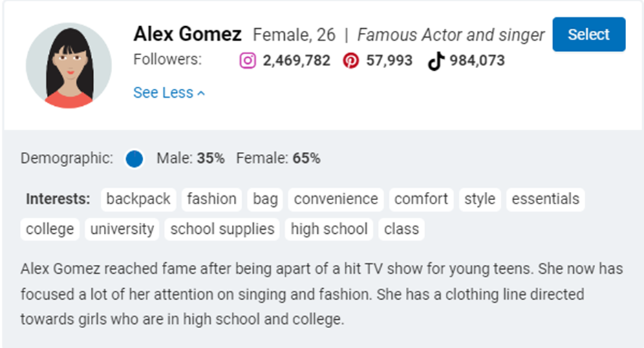
Task: Click the fashion interest tag
Action: [211, 199]
